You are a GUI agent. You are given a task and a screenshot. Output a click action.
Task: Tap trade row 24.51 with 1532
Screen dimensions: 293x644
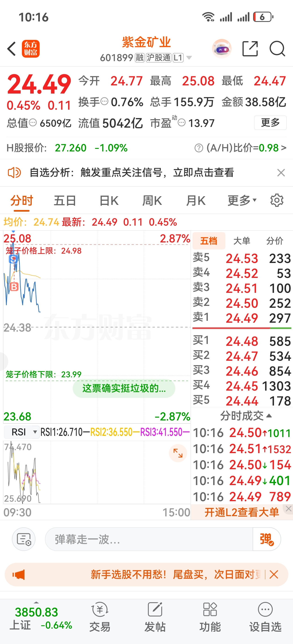click(x=242, y=449)
